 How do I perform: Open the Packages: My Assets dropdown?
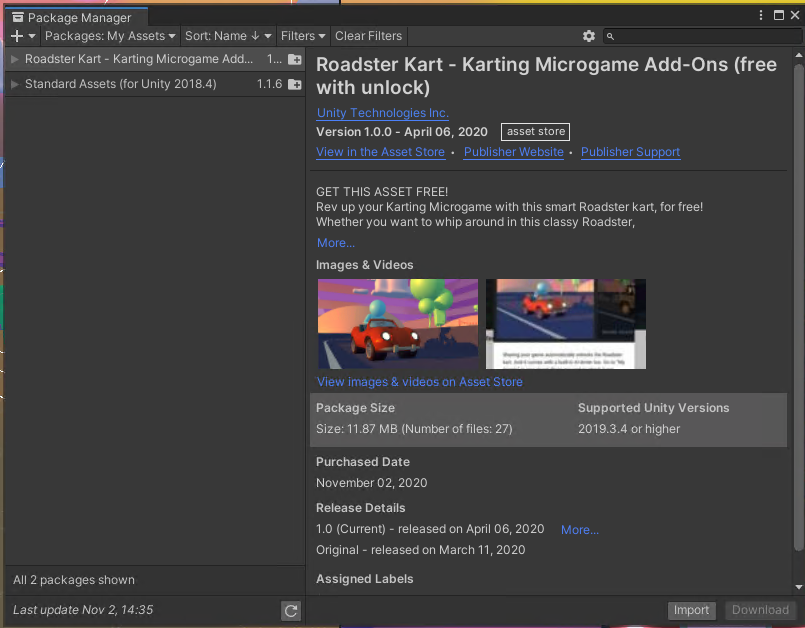pyautogui.click(x=110, y=36)
